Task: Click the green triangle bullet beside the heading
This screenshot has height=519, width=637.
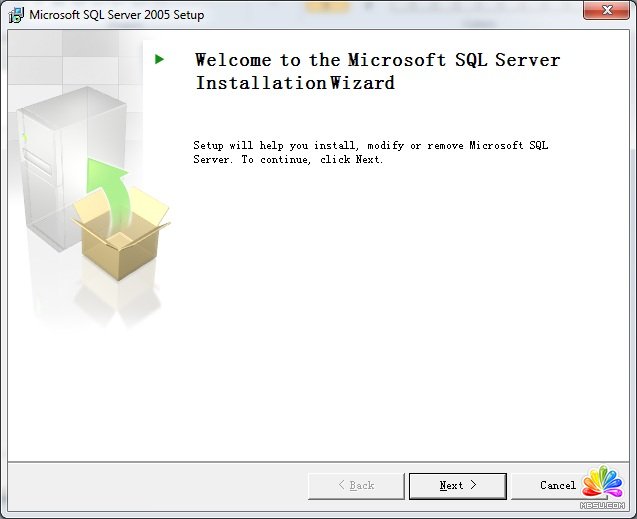Action: 159,60
